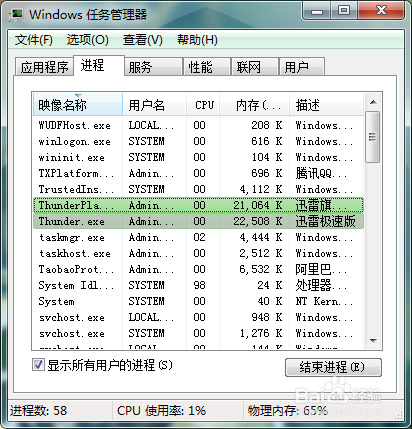Click the 阿里巴 description cell
The width and height of the screenshot is (412, 429).
pyautogui.click(x=321, y=269)
